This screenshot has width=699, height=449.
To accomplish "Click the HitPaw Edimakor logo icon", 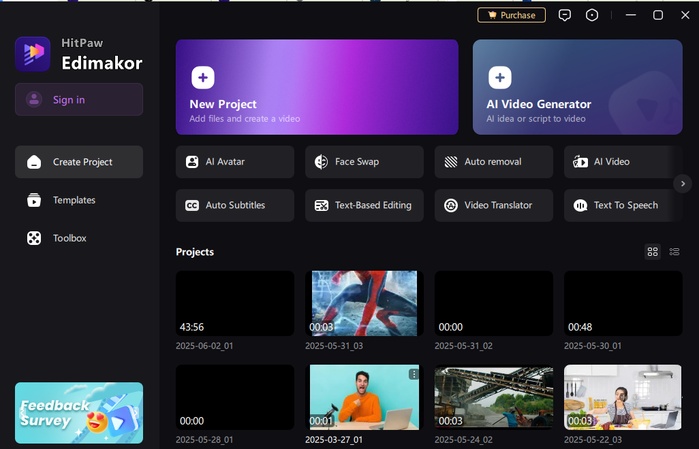I will pyautogui.click(x=33, y=54).
